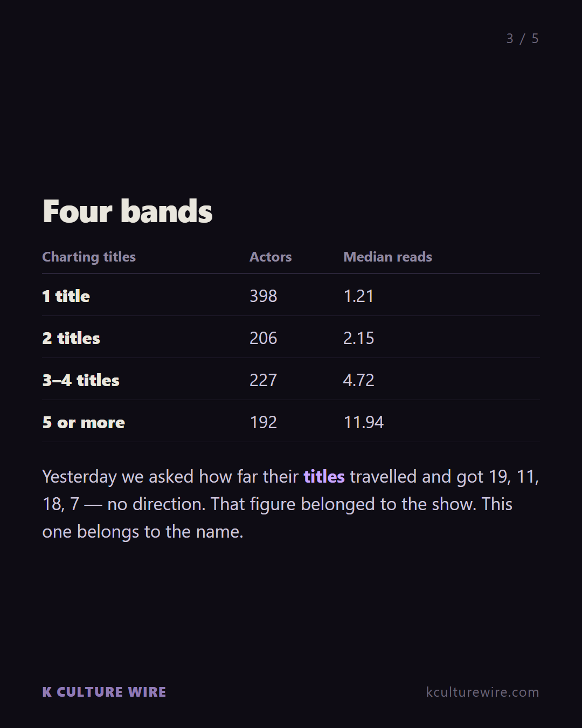Click the actor count 398

(264, 296)
